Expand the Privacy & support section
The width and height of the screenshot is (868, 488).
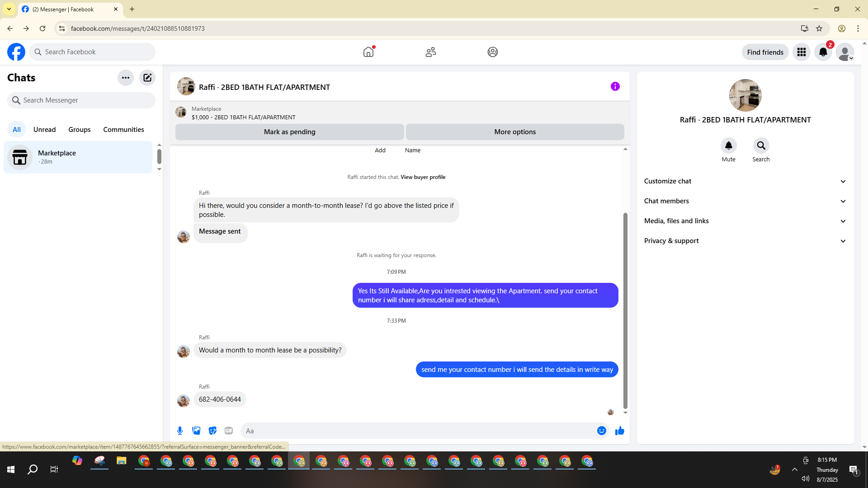745,241
